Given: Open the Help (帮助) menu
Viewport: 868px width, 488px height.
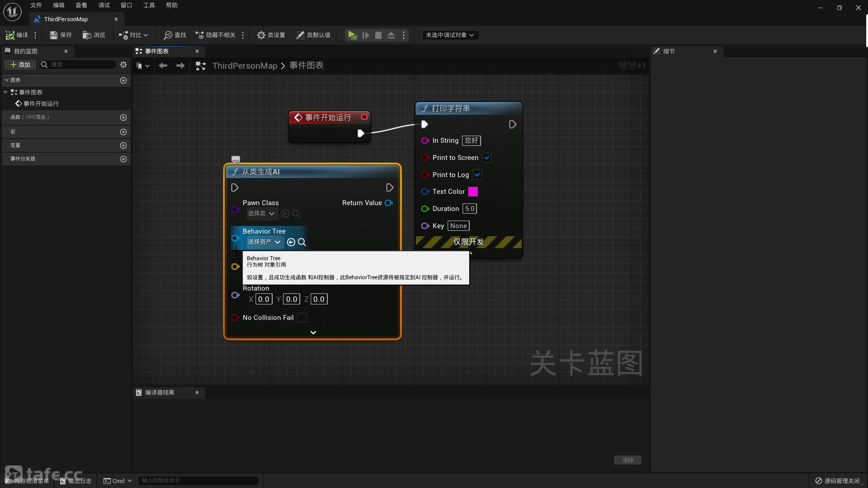Looking at the screenshot, I should [x=172, y=5].
